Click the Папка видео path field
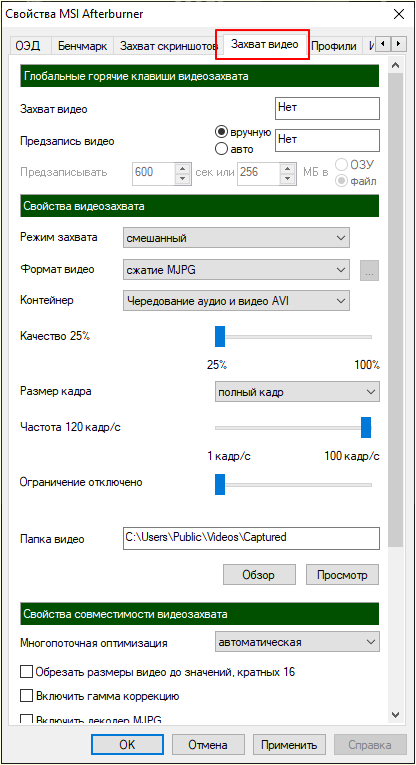Viewport: 416px width, 765px height. [x=250, y=538]
